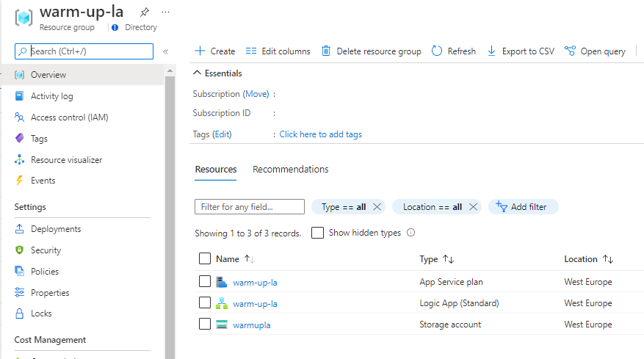Image resolution: width=644 pixels, height=359 pixels.
Task: Click the Security shield icon
Action: pyautogui.click(x=19, y=250)
